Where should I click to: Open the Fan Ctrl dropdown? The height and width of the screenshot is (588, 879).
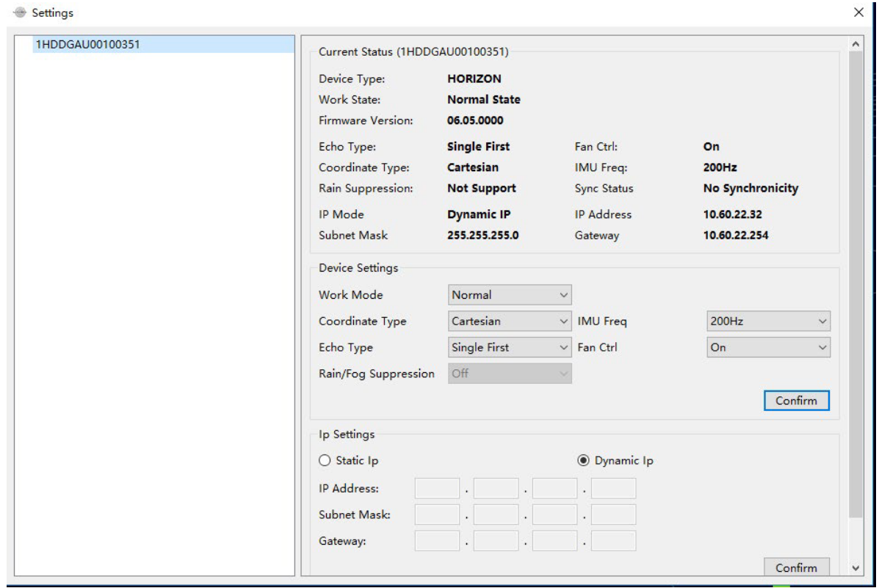(768, 347)
